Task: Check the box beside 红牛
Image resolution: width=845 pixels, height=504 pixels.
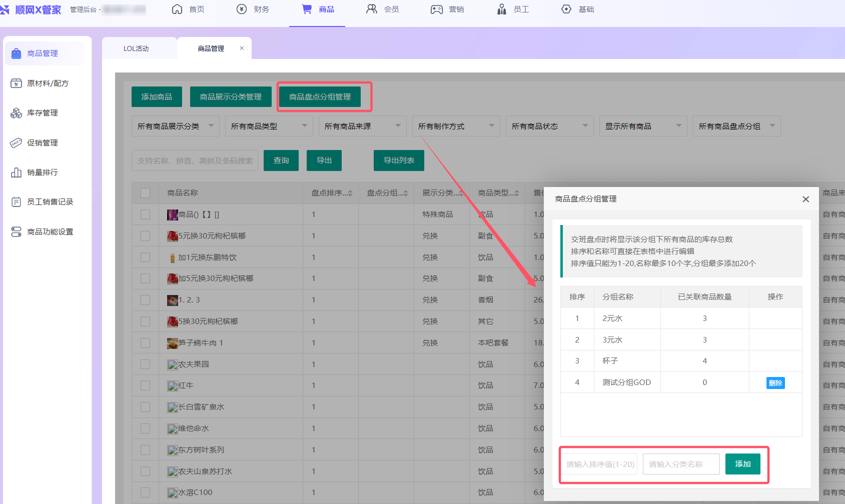Action: pyautogui.click(x=146, y=385)
